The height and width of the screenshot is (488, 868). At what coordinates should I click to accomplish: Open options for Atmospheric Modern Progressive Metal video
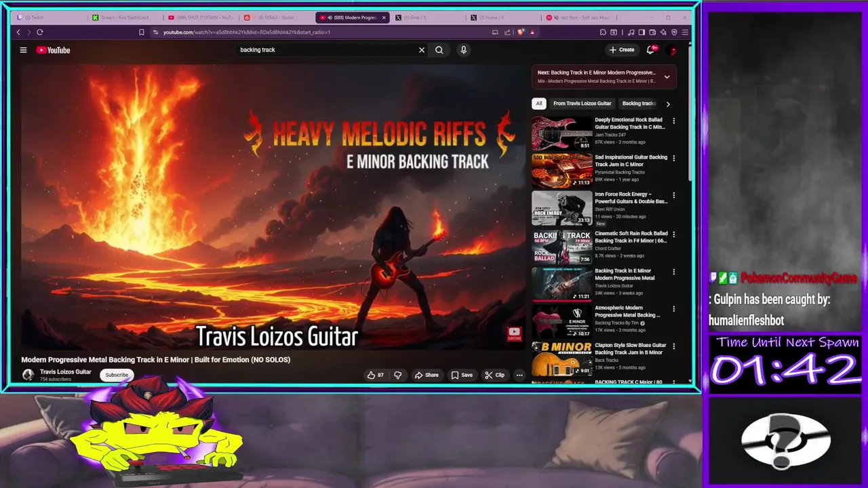[673, 309]
